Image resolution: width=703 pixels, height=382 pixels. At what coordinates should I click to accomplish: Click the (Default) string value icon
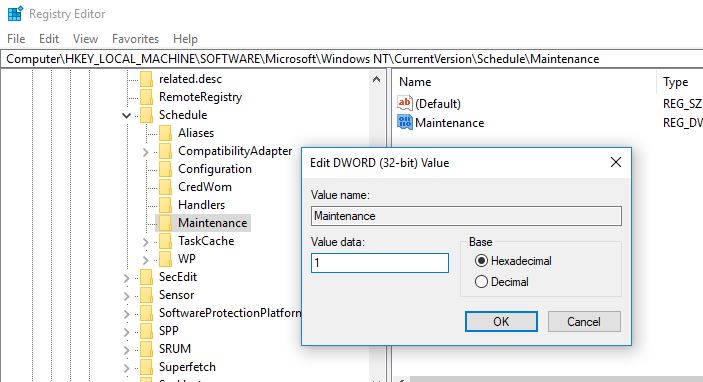(404, 103)
